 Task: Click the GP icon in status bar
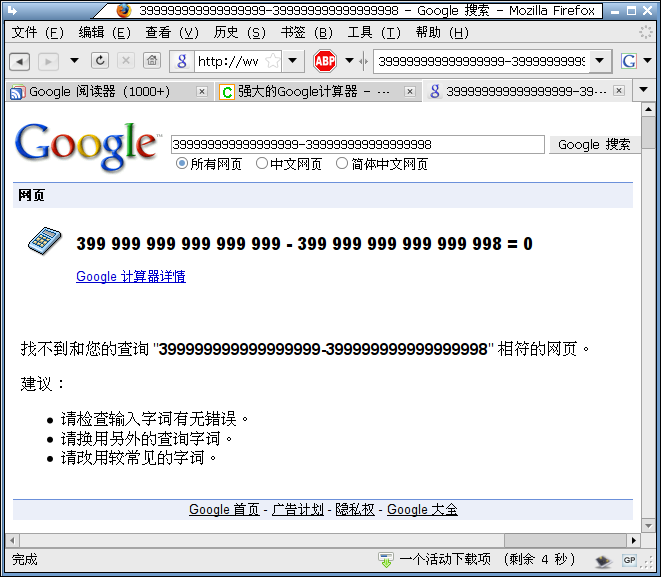click(x=629, y=560)
